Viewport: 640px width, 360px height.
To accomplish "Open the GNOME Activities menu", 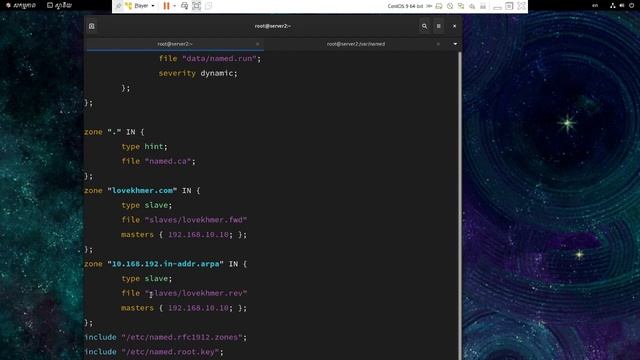I will click(21, 5).
